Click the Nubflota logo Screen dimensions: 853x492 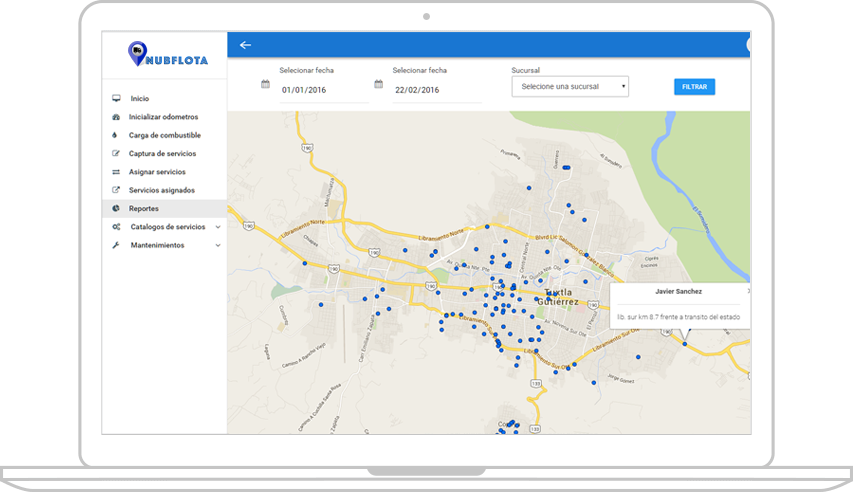(x=167, y=56)
